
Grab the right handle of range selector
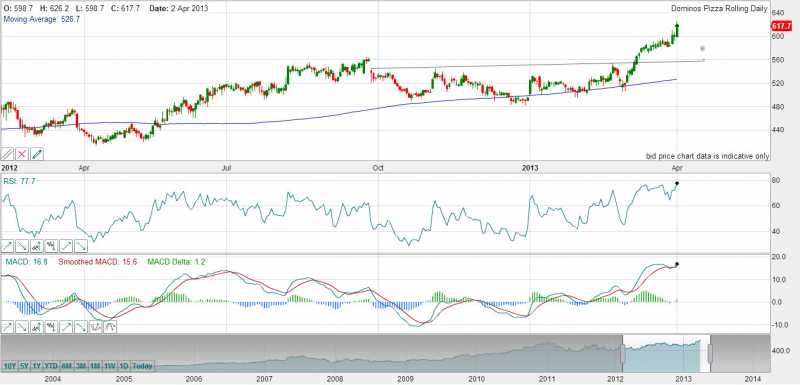(x=709, y=353)
